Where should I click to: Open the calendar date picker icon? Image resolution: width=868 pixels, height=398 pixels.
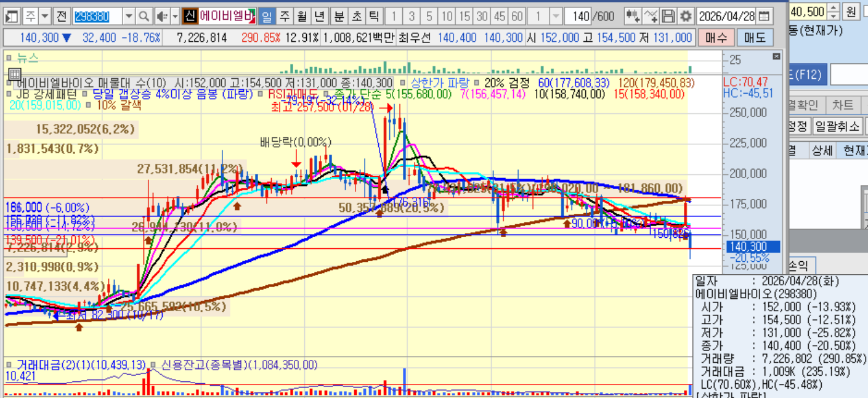tap(764, 16)
